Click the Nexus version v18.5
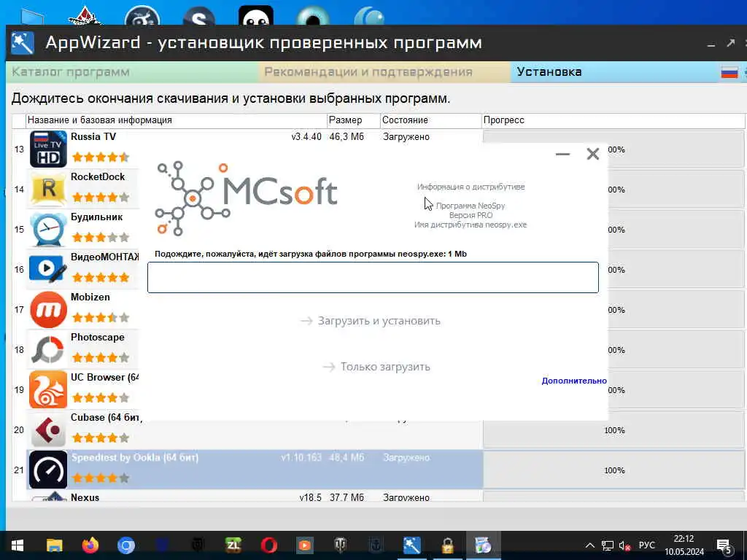The height and width of the screenshot is (560, 747). click(310, 497)
